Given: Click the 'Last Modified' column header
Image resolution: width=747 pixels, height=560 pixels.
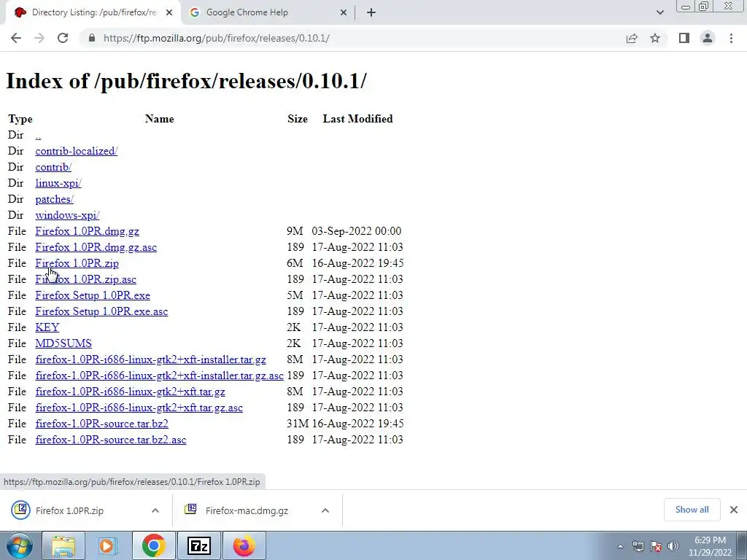Looking at the screenshot, I should point(357,119).
